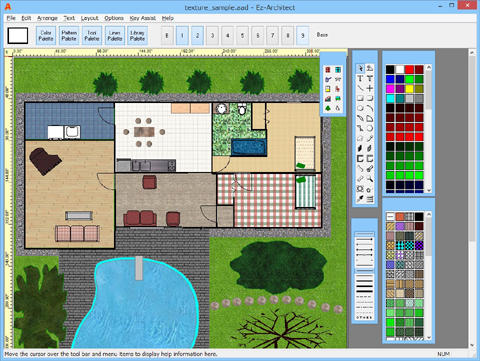Click the stacked lines icon in tool palette
This screenshot has height=361, width=480.
pyautogui.click(x=370, y=199)
